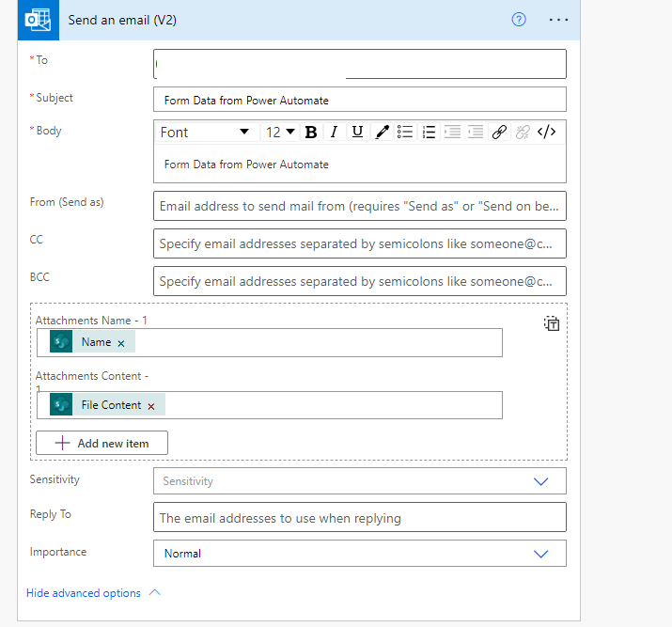Image resolution: width=672 pixels, height=627 pixels.
Task: Edit the Subject text field
Action: pyautogui.click(x=360, y=100)
